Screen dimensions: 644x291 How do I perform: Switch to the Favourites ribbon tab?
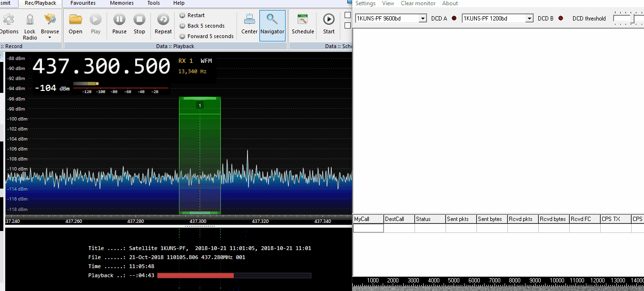coord(83,3)
